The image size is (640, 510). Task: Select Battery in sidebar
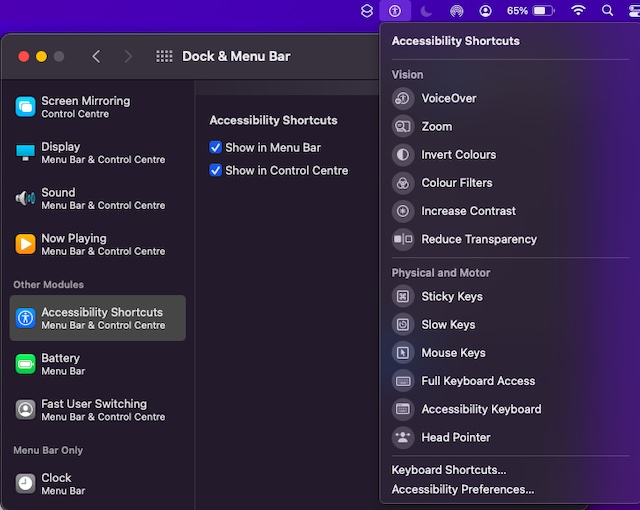point(98,364)
